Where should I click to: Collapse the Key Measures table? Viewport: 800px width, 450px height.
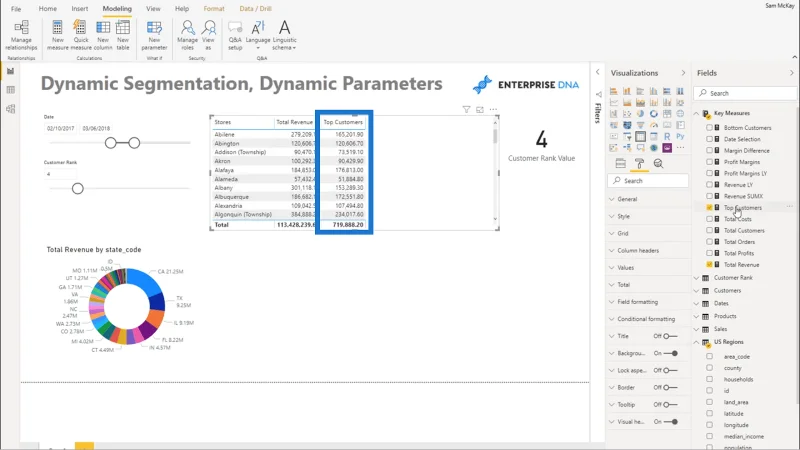pos(697,113)
